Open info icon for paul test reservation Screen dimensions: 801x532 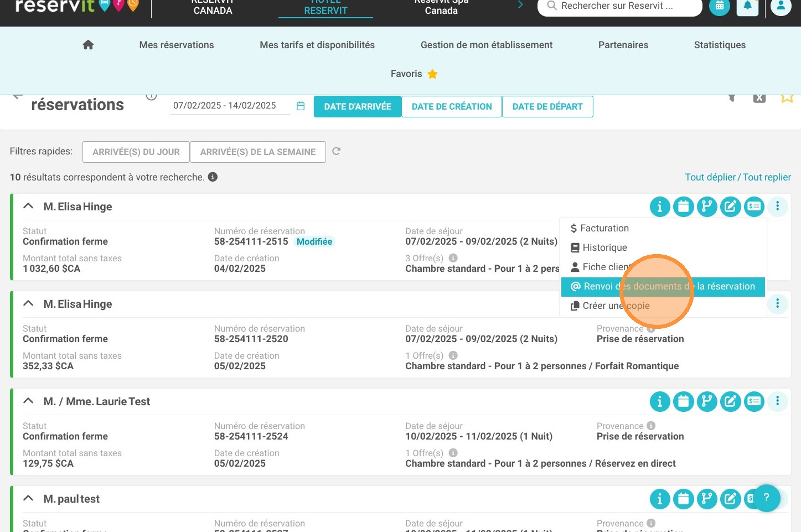[660, 499]
